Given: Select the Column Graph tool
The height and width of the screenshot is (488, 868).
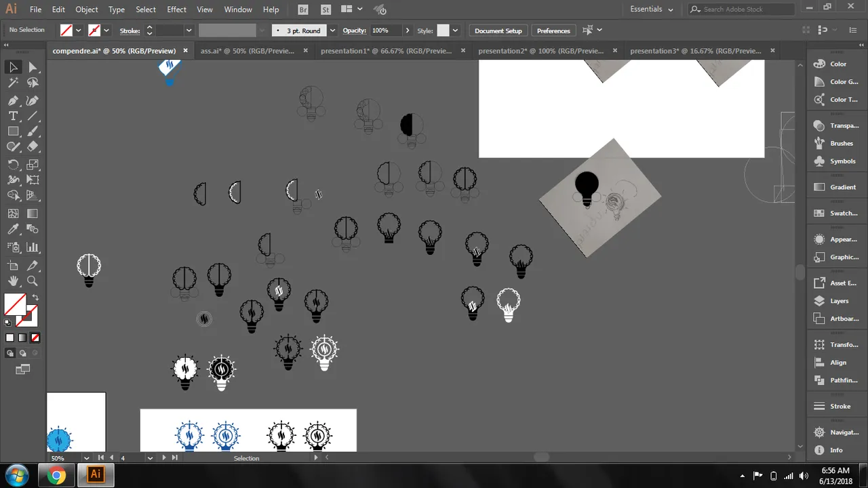Looking at the screenshot, I should [x=33, y=247].
